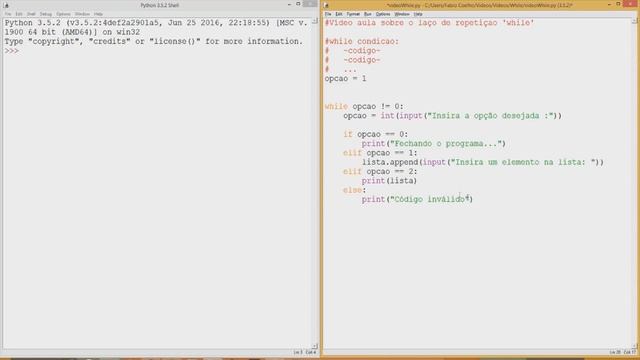
Task: Open Options menu in videoWhile.py editor
Action: pos(383,14)
